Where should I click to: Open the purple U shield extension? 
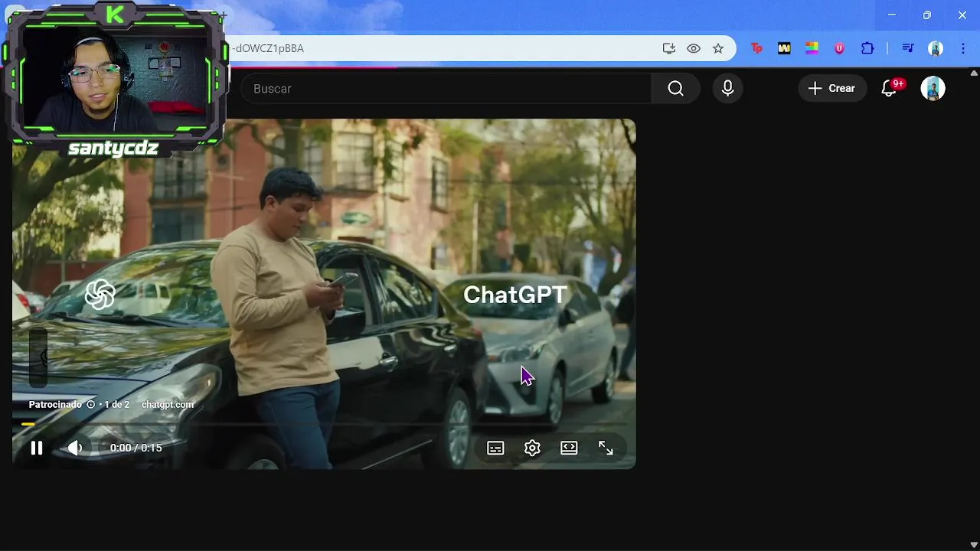pos(839,48)
